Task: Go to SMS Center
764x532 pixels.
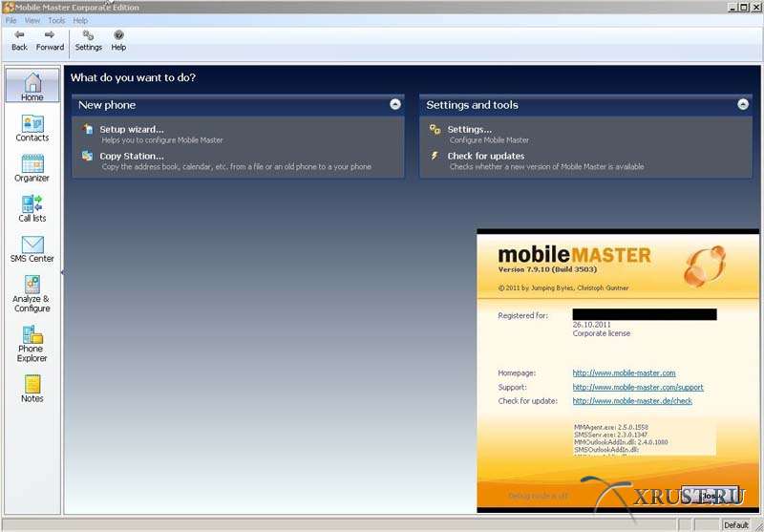Action: (32, 248)
